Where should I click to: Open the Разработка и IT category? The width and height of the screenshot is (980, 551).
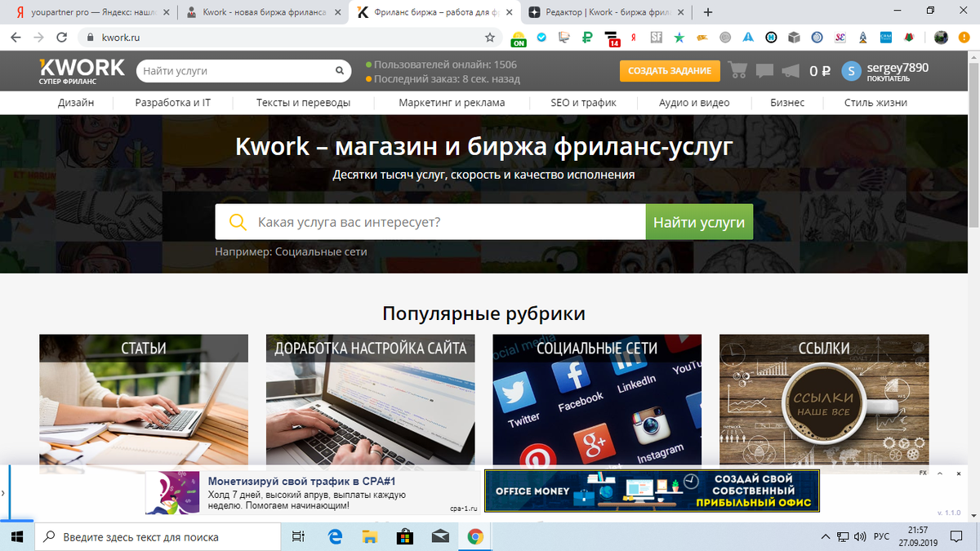point(173,103)
